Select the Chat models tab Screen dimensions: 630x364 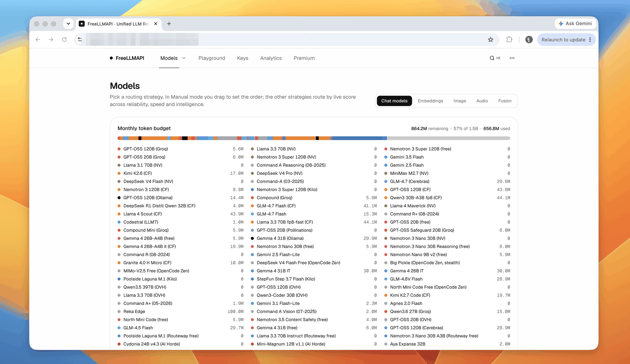click(394, 101)
